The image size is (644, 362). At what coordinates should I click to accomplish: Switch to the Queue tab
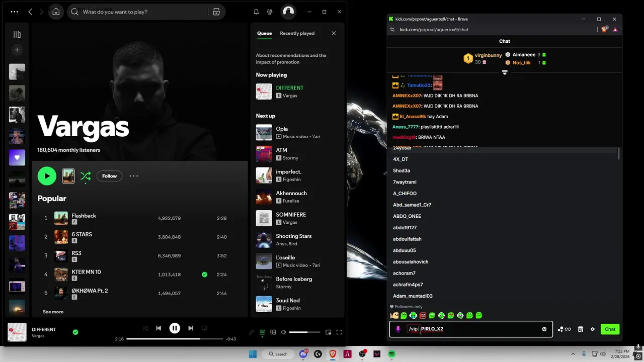pos(264,33)
